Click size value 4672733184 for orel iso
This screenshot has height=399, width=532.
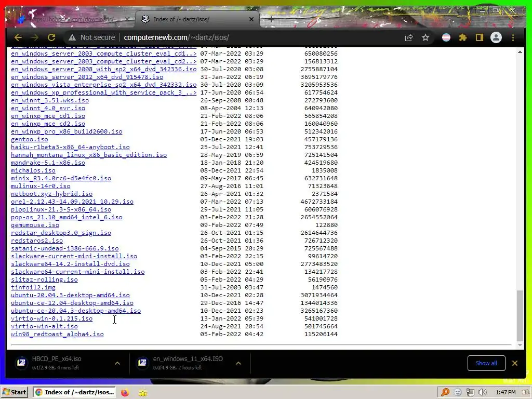[x=319, y=202]
